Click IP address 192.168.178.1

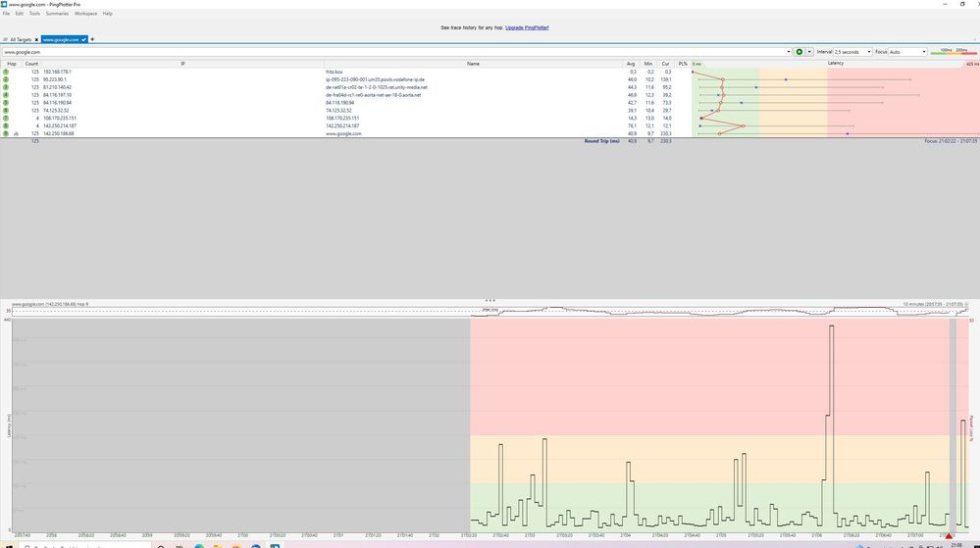(57, 72)
